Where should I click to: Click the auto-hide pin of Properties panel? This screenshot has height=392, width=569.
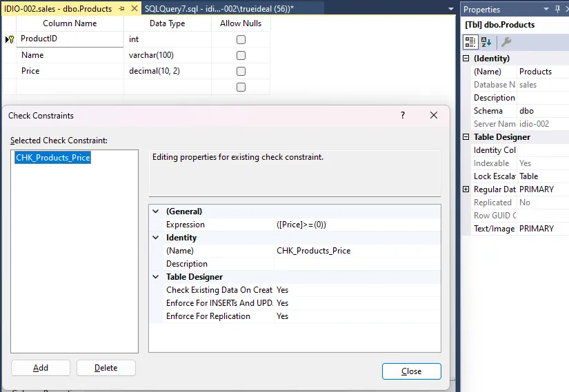(558, 9)
